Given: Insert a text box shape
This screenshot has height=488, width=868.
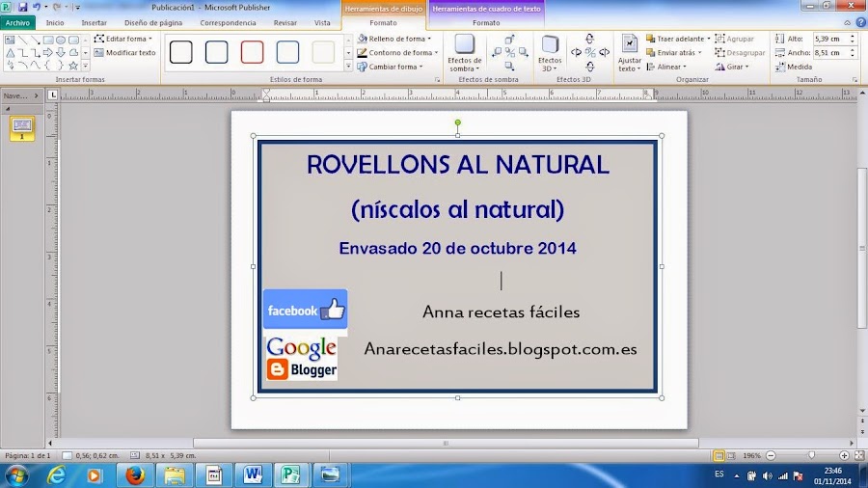Looking at the screenshot, I should click(10, 40).
